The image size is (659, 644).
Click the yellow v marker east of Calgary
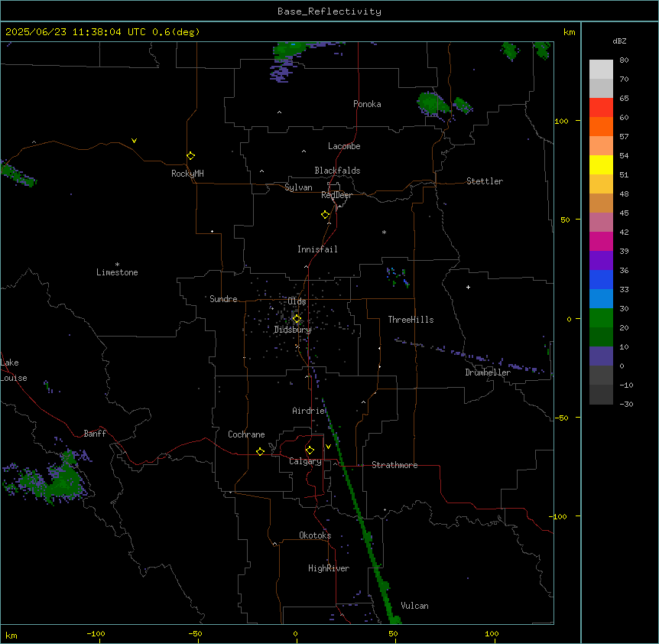pos(328,447)
